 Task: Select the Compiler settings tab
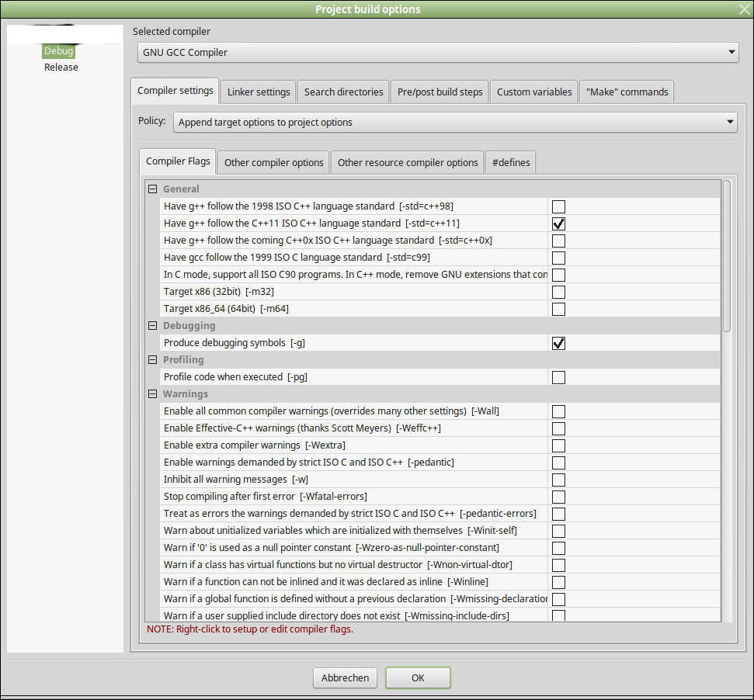coord(175,91)
